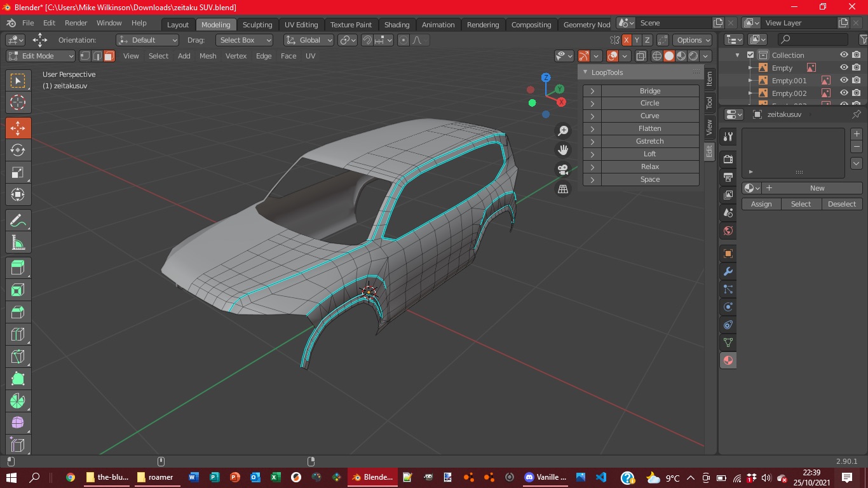Hide Empty.001 in the outliner
The width and height of the screenshot is (868, 488).
tap(844, 81)
